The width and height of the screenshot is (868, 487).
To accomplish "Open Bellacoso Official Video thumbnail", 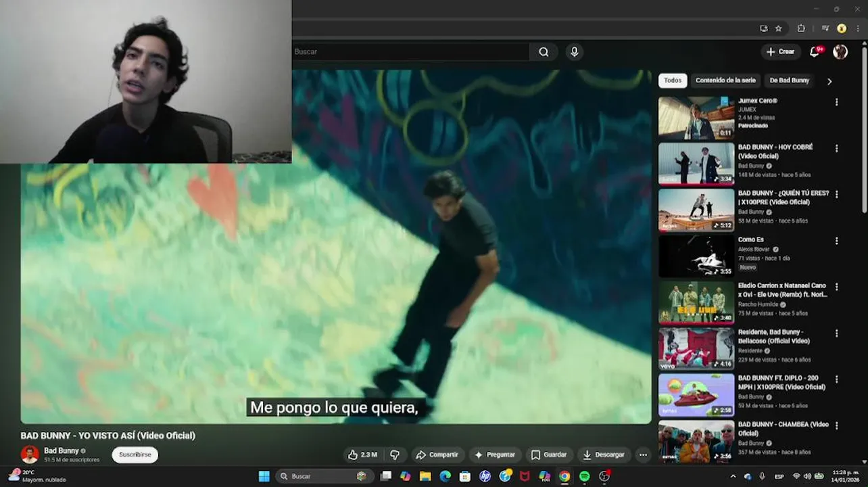I will pos(696,348).
